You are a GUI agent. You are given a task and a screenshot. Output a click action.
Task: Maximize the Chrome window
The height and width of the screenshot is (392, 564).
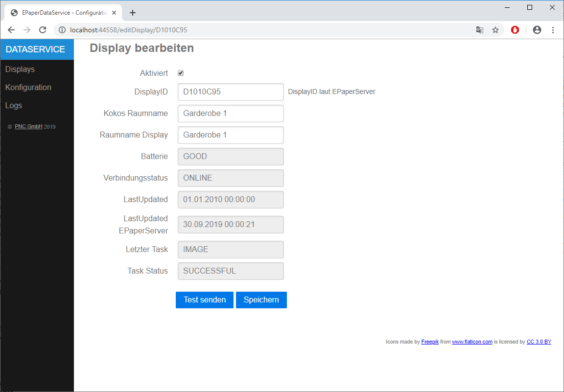tap(529, 7)
